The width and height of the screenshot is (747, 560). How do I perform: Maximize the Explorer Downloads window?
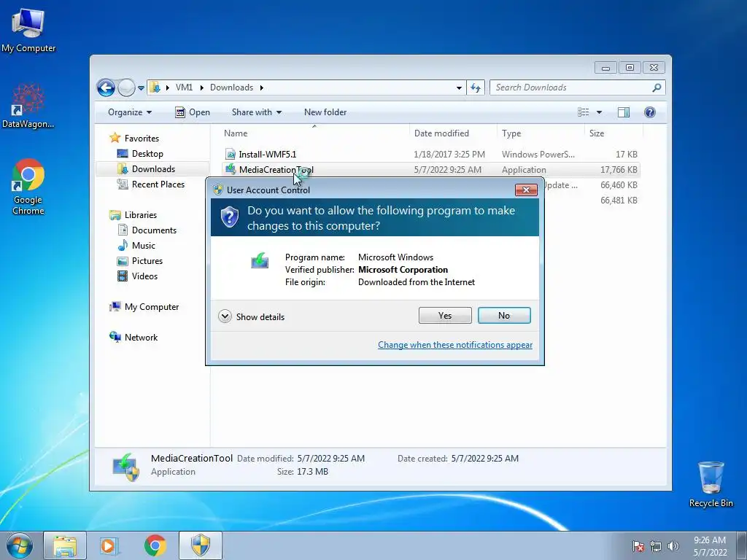[630, 68]
